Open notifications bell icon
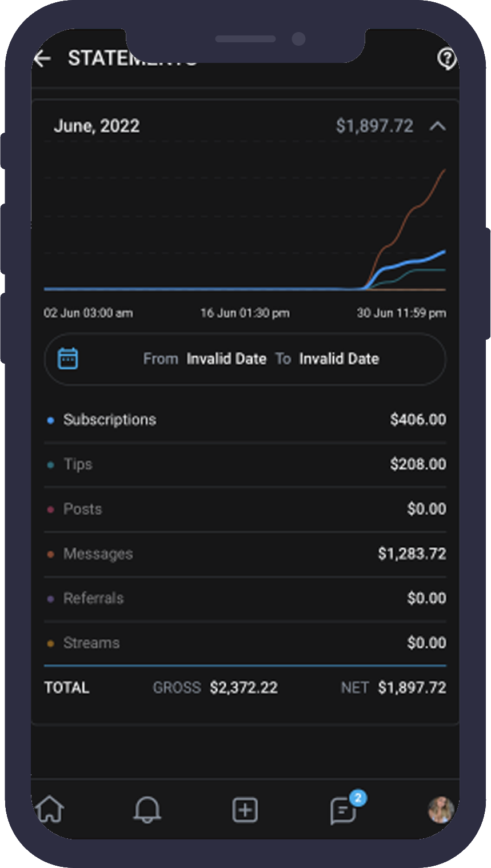 click(147, 810)
